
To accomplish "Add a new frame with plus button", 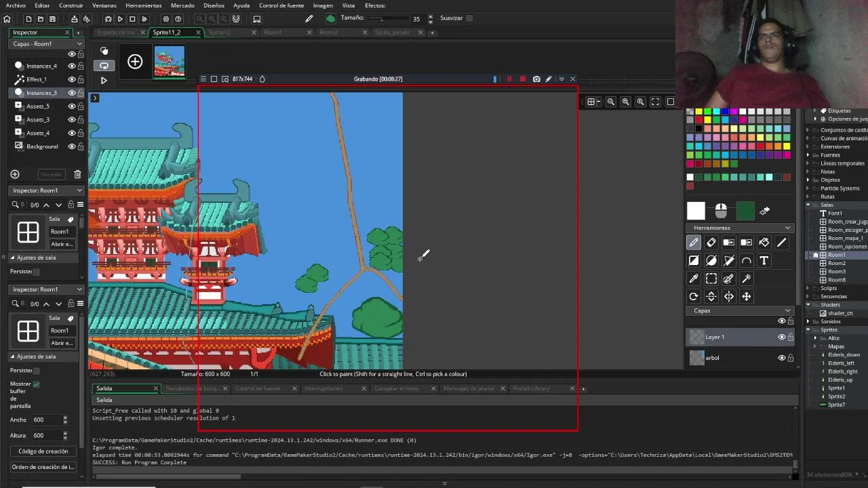I will [135, 62].
